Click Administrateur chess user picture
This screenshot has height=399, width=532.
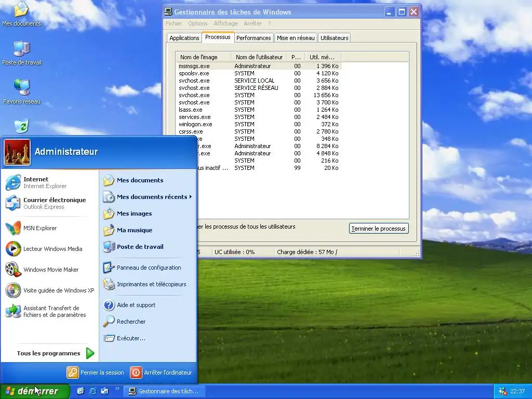[x=17, y=152]
